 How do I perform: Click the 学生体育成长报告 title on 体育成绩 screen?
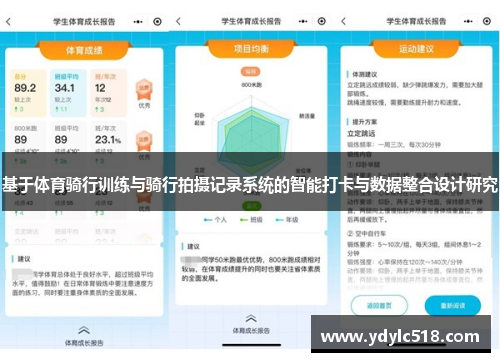click(84, 22)
